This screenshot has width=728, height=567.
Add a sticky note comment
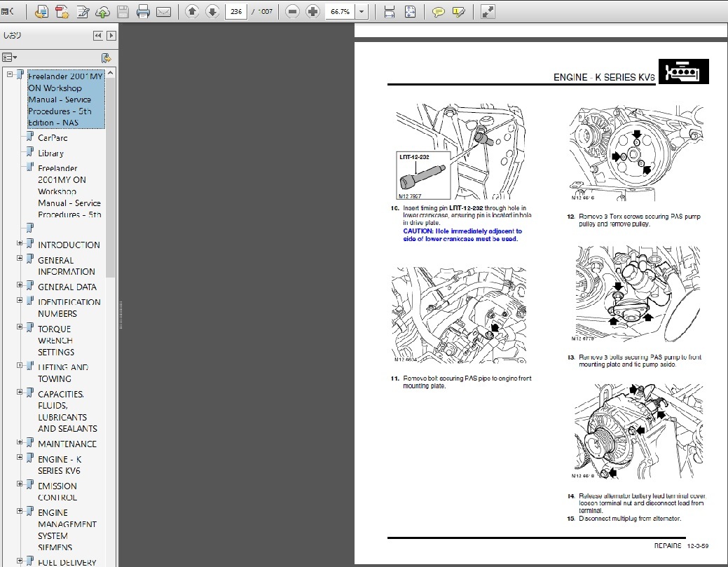(438, 12)
